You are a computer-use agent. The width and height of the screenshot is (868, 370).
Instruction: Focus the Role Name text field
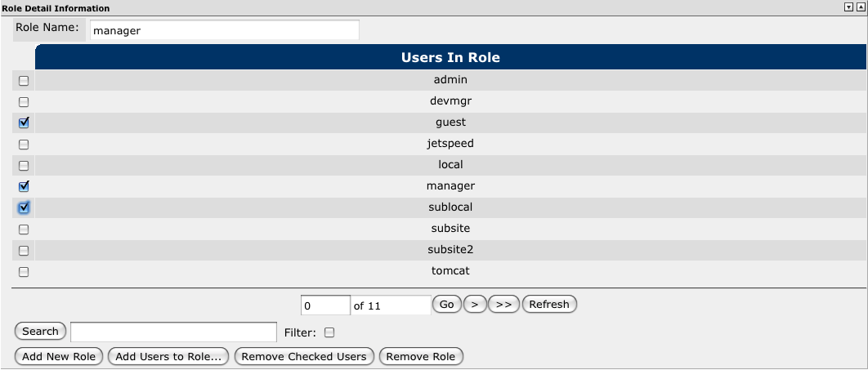223,30
